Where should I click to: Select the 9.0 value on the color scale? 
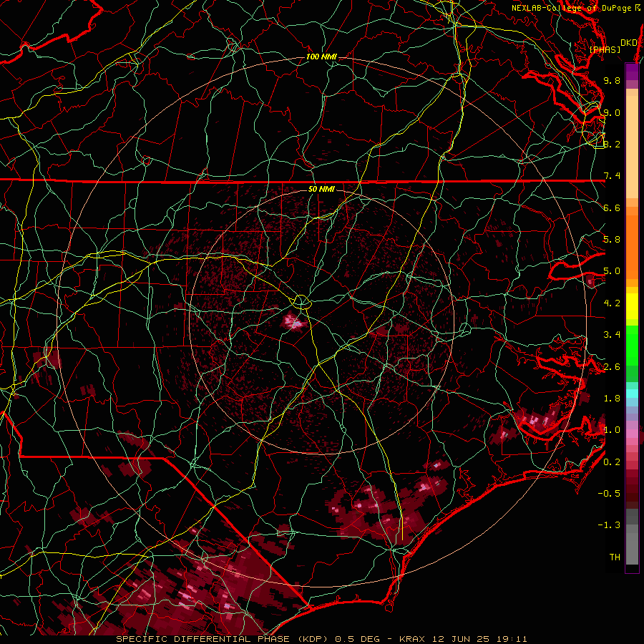612,112
